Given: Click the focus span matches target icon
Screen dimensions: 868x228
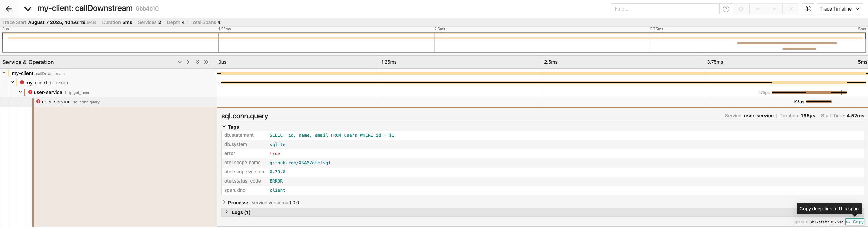Looking at the screenshot, I should (741, 9).
